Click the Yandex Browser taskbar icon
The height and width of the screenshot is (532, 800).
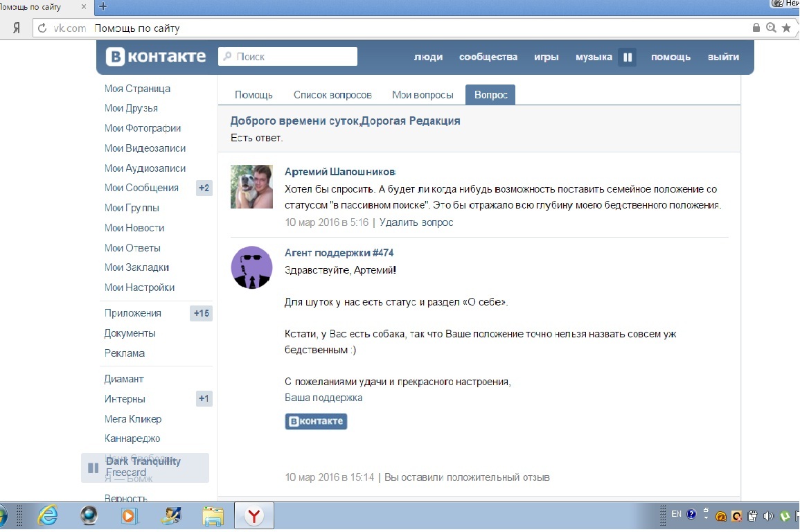tap(254, 515)
